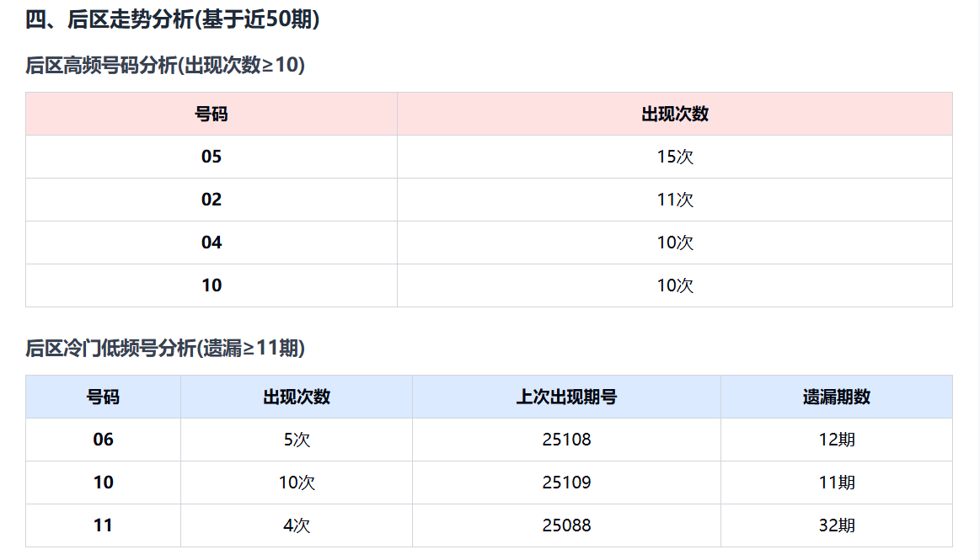
Task: Click the 上次出现期号 column header
Action: [x=566, y=397]
